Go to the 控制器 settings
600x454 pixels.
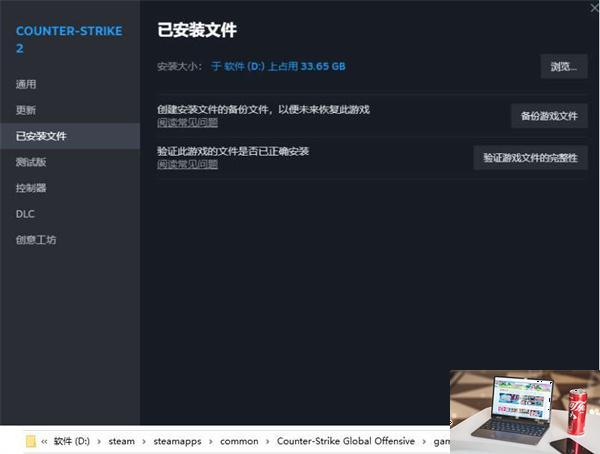coord(31,188)
